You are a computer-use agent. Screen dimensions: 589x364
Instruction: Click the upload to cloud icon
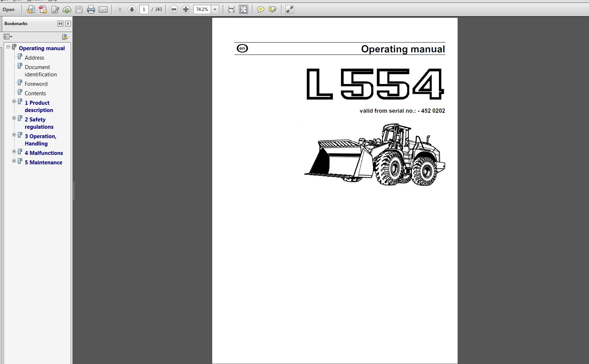point(67,9)
